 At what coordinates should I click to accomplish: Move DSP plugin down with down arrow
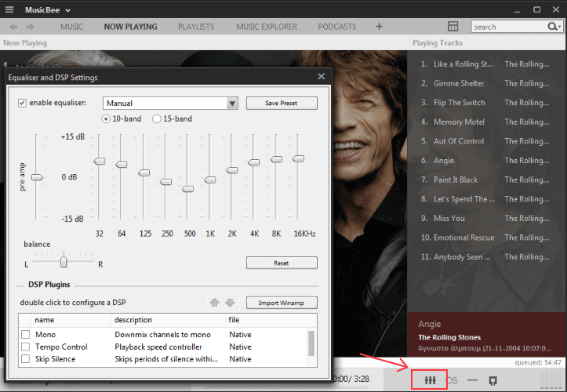tap(231, 303)
